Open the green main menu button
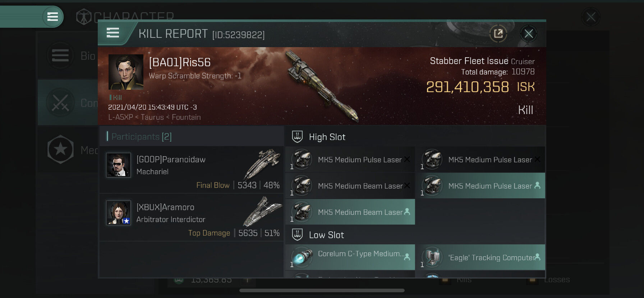Image resolution: width=644 pixels, height=298 pixels. [53, 17]
